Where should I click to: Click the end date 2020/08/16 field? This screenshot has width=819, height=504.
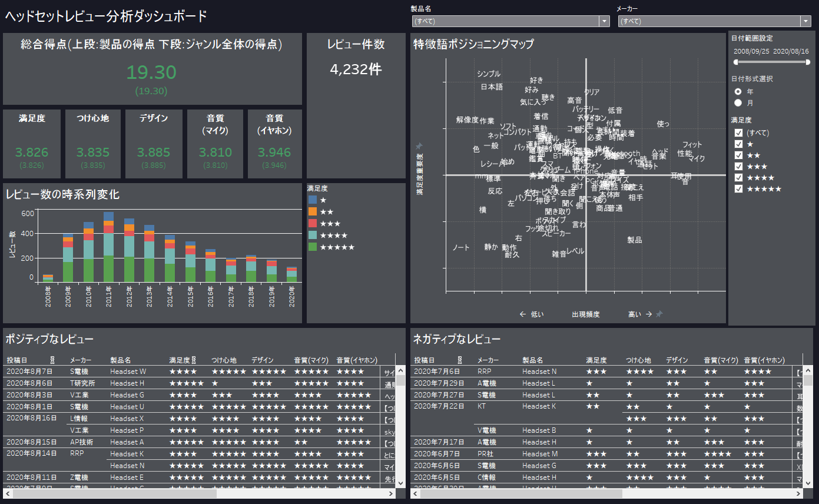791,51
